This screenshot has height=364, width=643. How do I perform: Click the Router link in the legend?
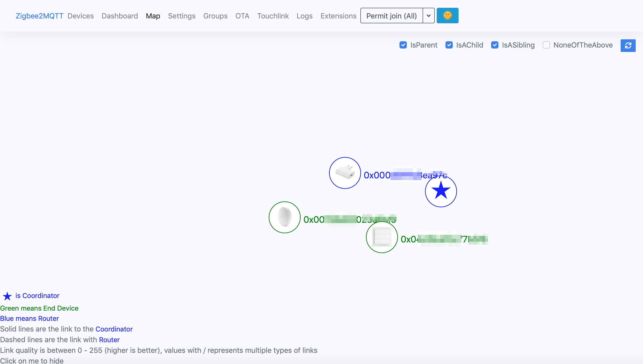pyautogui.click(x=109, y=339)
